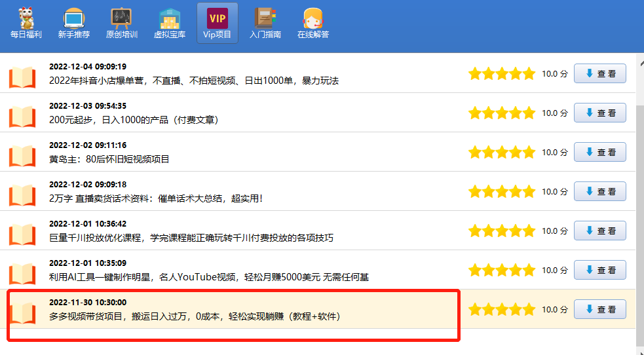Click book icon for 多多视频带货项目 entry
The image size is (644, 355).
(x=22, y=314)
